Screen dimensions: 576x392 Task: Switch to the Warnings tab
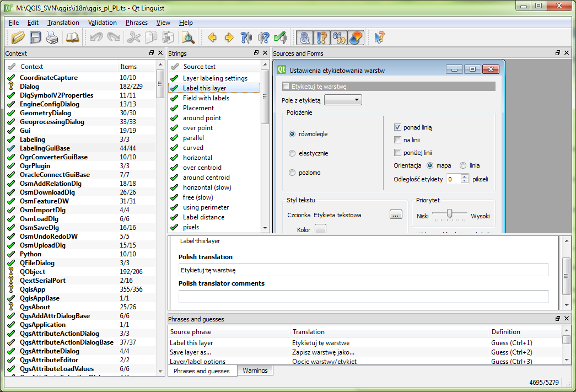tap(255, 370)
